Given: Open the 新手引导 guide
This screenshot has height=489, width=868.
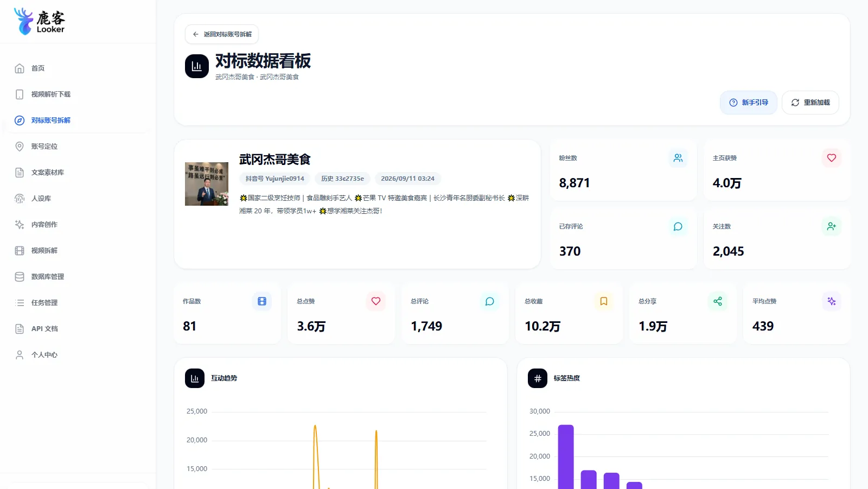Looking at the screenshot, I should click(x=749, y=103).
